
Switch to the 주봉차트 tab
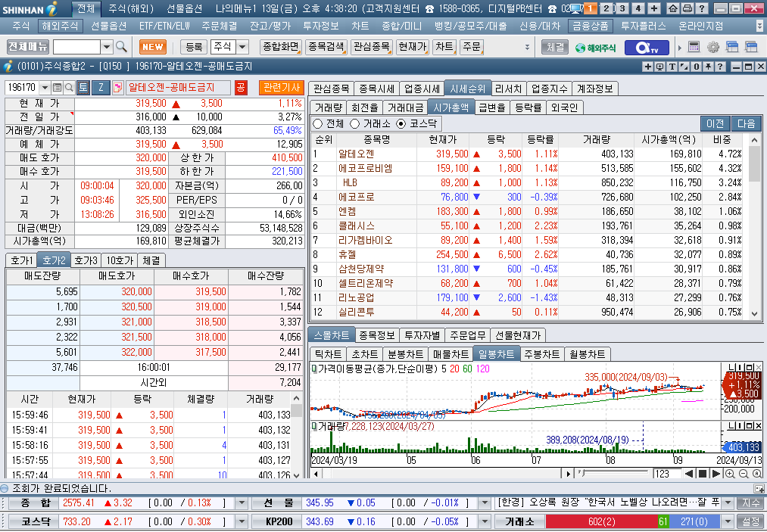[541, 354]
